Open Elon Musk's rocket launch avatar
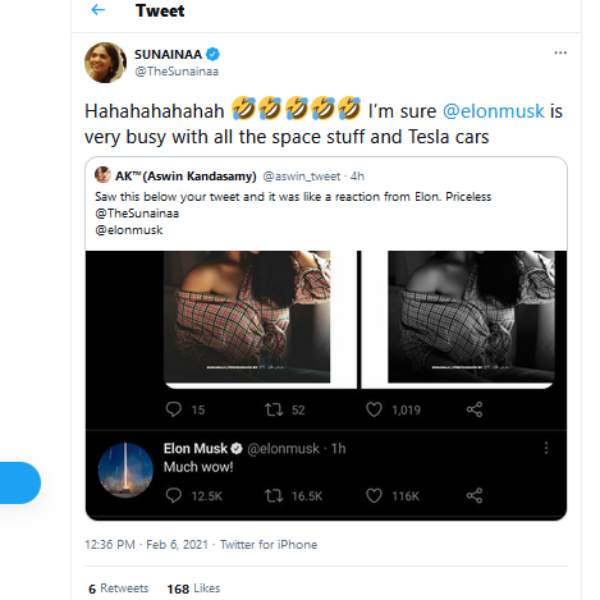This screenshot has height=600, width=600. pos(126,470)
